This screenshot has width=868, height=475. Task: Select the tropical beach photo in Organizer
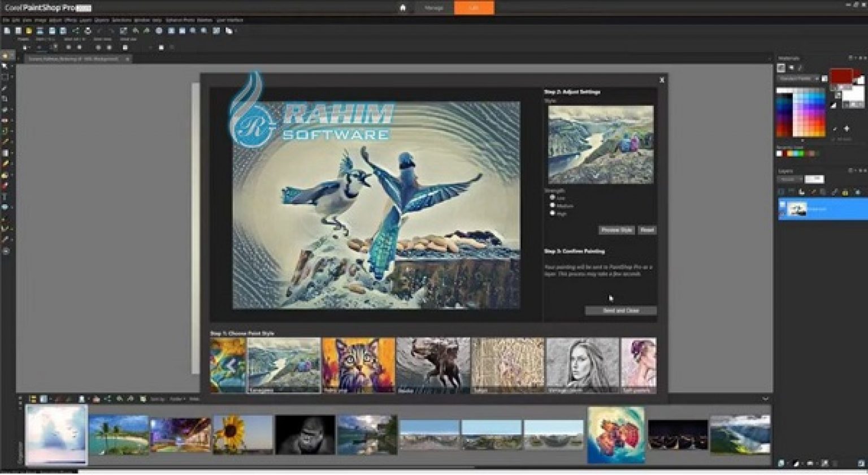(x=119, y=435)
